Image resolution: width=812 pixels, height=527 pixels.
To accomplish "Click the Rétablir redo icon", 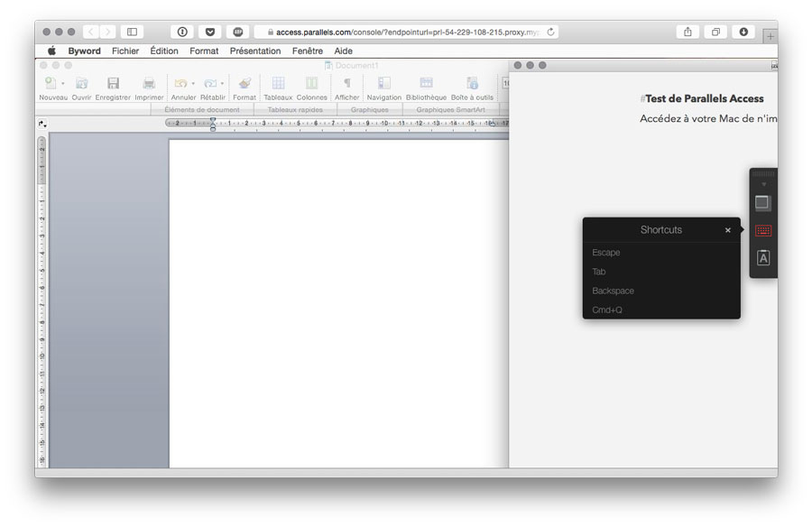I will [209, 83].
